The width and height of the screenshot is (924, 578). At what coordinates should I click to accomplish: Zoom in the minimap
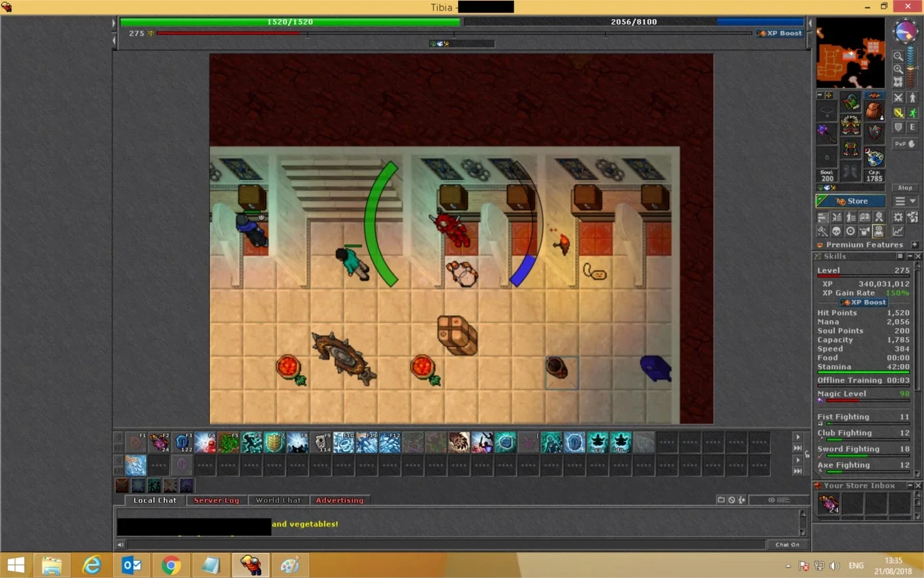click(898, 69)
